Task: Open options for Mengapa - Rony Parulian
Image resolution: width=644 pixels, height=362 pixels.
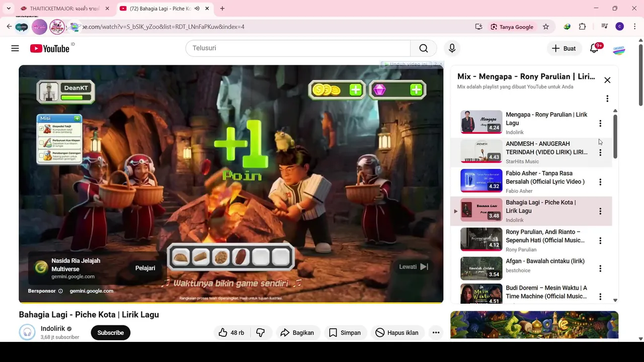Action: coord(600,123)
